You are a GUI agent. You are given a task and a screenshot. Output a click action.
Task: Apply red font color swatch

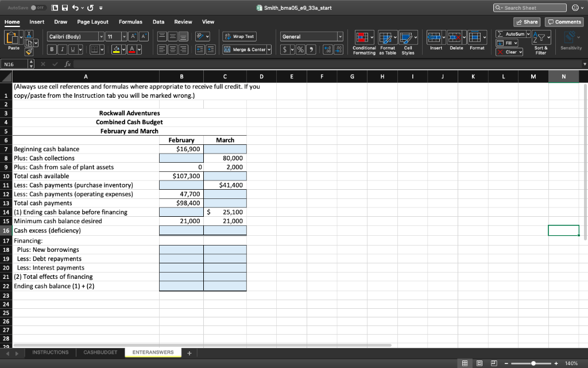[131, 49]
